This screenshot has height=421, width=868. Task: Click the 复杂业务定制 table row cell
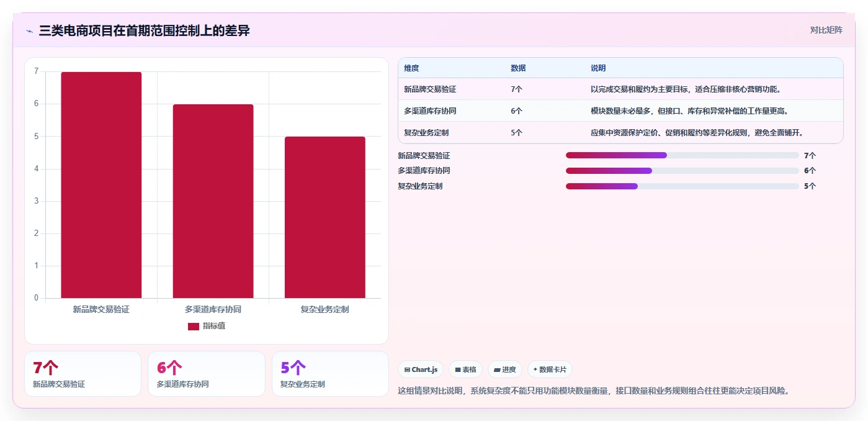coord(426,133)
